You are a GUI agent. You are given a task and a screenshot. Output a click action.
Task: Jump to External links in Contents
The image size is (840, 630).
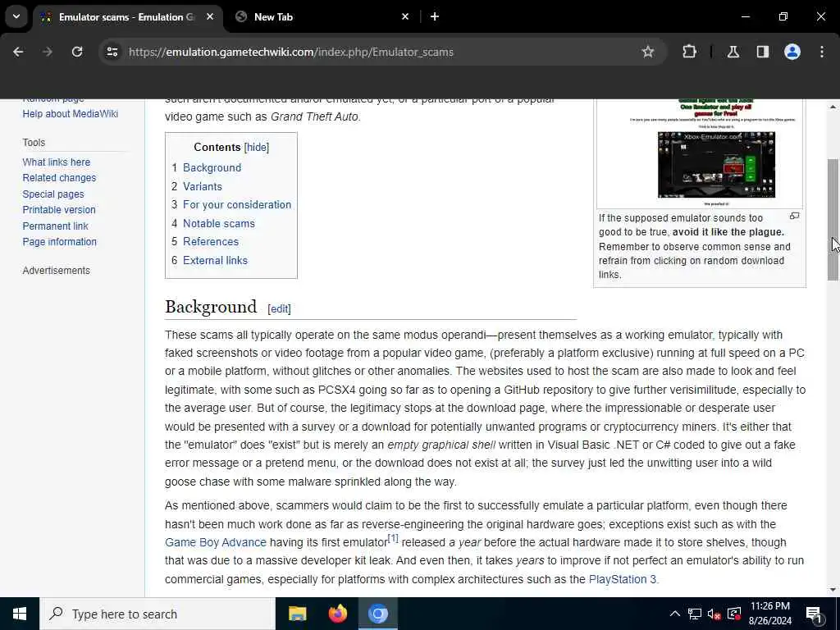pos(216,260)
